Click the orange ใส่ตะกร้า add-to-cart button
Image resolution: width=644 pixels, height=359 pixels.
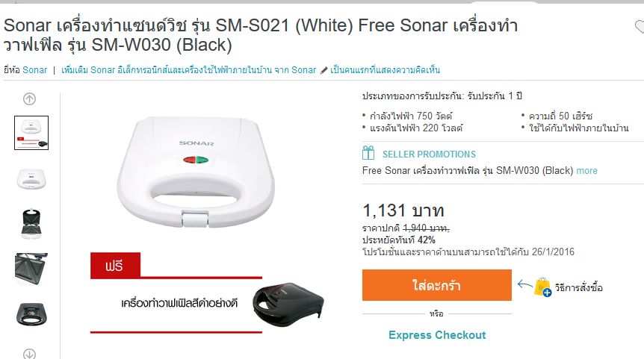437,285
